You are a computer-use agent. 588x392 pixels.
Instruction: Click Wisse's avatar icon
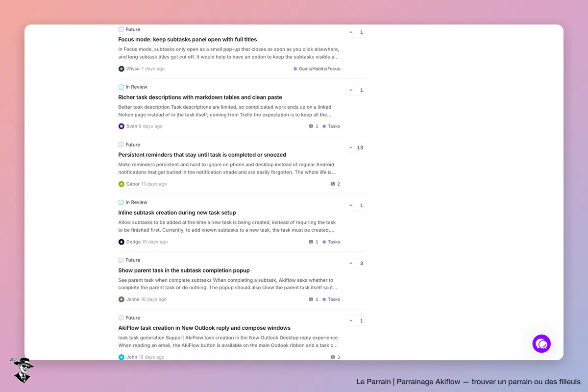[122, 69]
